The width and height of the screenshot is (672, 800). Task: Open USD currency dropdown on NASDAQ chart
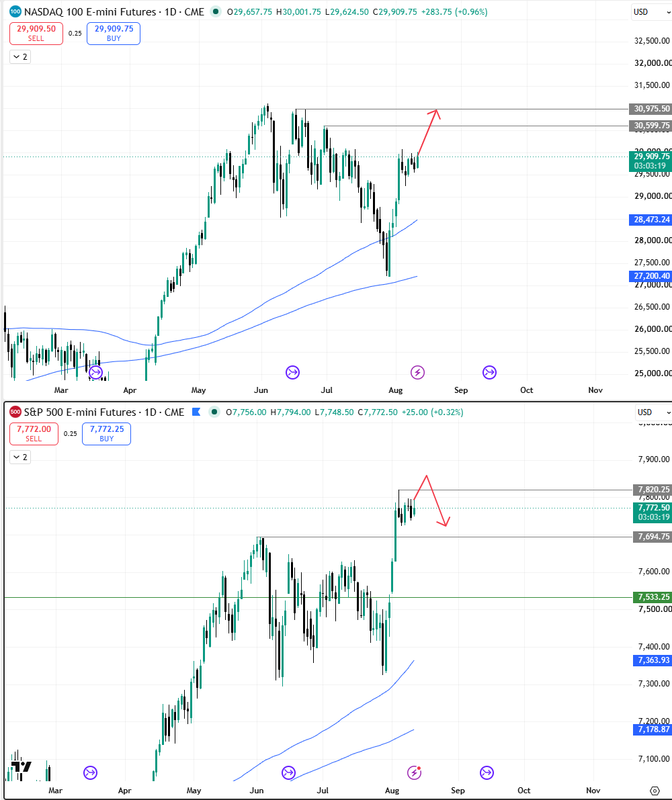point(652,11)
